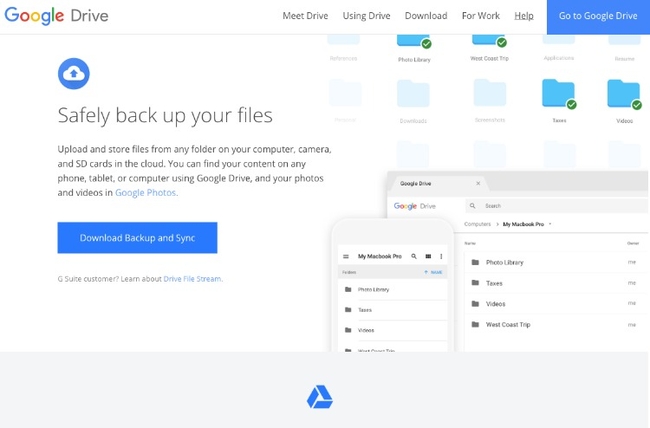The image size is (650, 428).
Task: Open the For Work menu item
Action: pyautogui.click(x=480, y=16)
